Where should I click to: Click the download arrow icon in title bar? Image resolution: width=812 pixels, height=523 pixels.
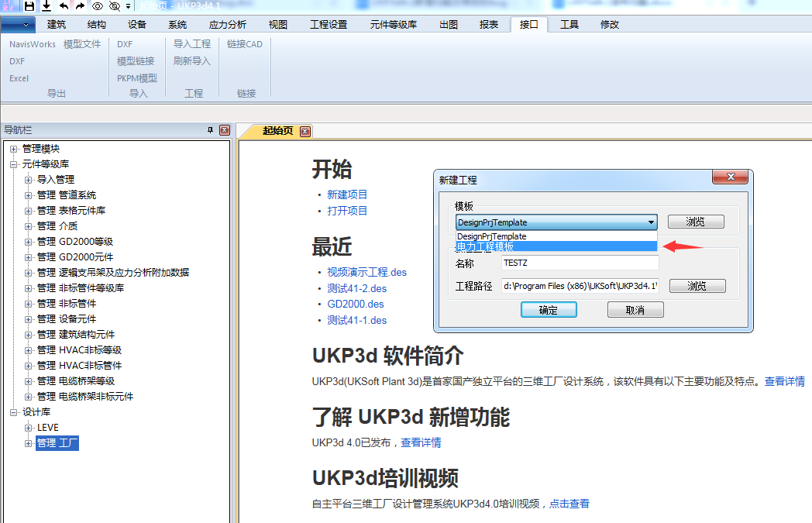[46, 6]
